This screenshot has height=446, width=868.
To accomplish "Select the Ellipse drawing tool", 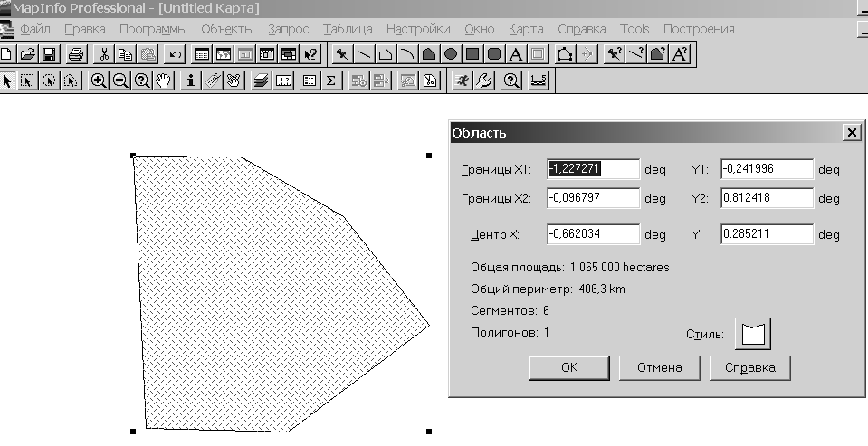I will 451,54.
